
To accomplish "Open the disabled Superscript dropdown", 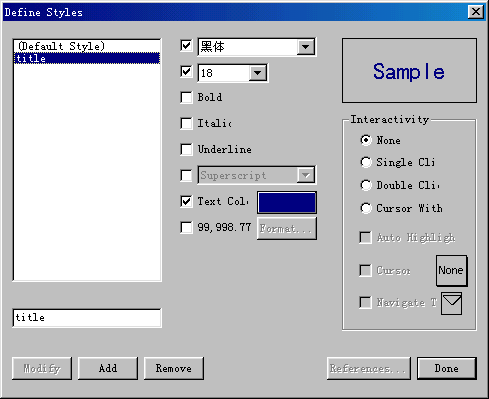I will pyautogui.click(x=306, y=175).
